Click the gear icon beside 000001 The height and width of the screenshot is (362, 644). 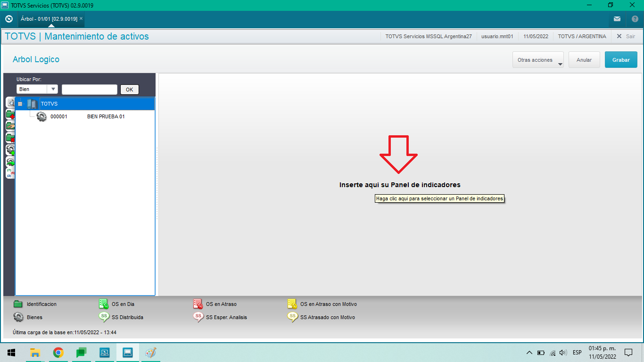coord(41,116)
